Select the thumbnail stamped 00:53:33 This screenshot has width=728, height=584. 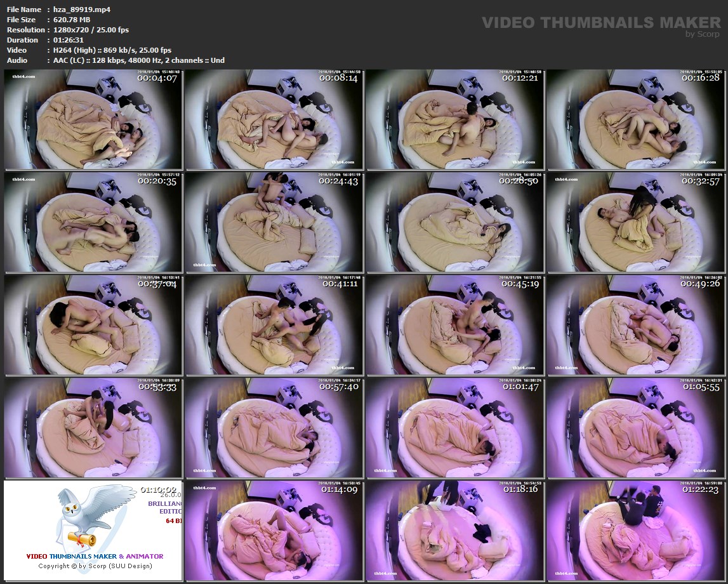93,428
